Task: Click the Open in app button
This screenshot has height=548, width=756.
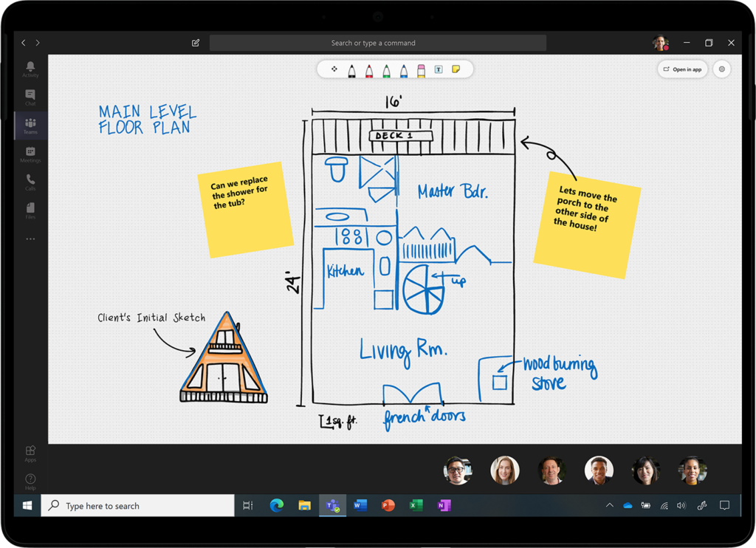Action: (x=682, y=69)
